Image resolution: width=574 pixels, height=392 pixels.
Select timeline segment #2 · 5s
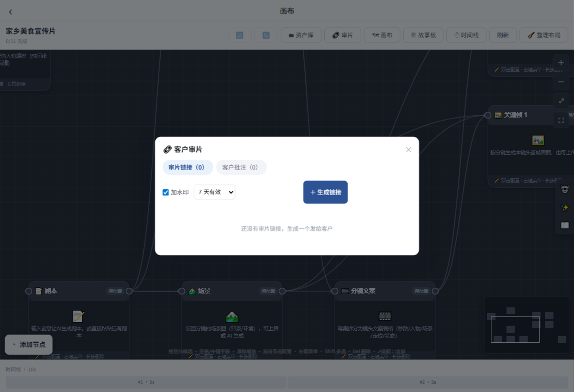click(428, 382)
